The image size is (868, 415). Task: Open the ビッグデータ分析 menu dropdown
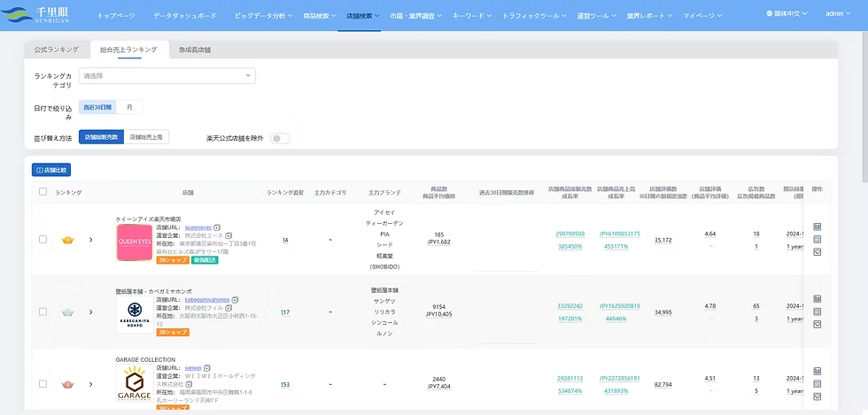[x=264, y=16]
